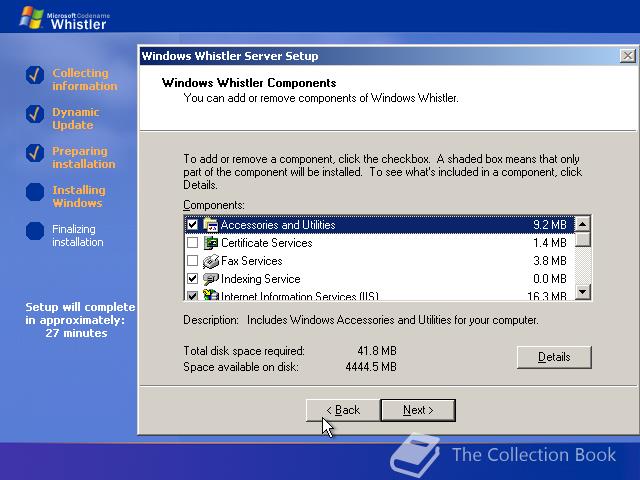
Task: Uncheck the Accessories and Utilities checkbox
Action: (192, 225)
